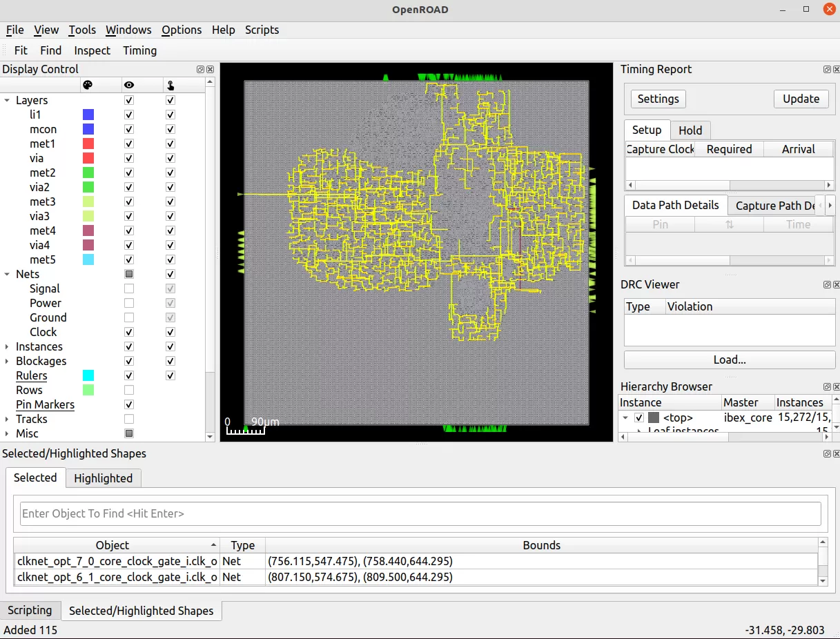Enable visibility of Signal nets
Screen dimensions: 840x639
129,288
